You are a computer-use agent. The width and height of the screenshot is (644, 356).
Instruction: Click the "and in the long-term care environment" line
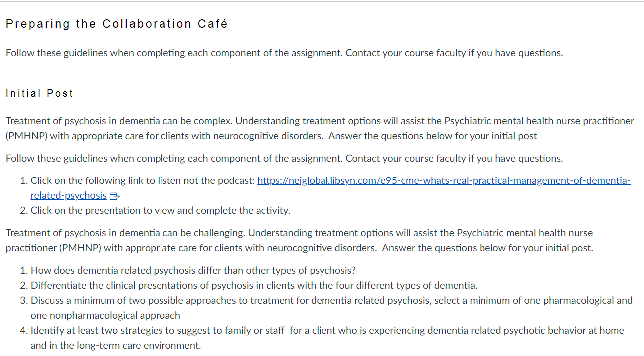[116, 345]
